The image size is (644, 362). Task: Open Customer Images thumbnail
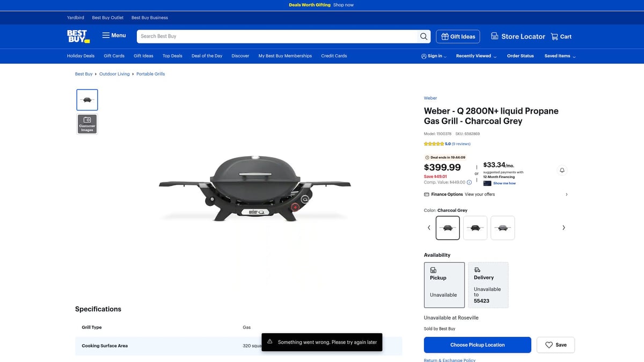pyautogui.click(x=87, y=124)
